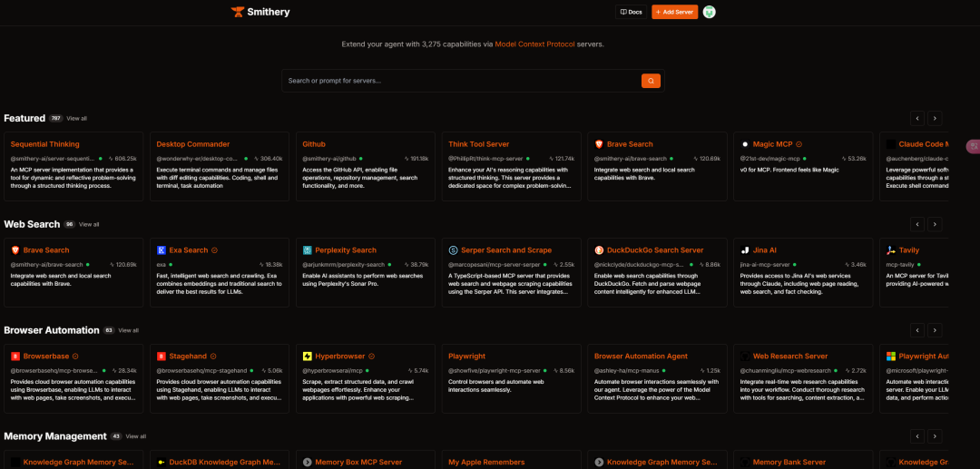View all Web Search servers
The height and width of the screenshot is (469, 980).
pyautogui.click(x=89, y=224)
